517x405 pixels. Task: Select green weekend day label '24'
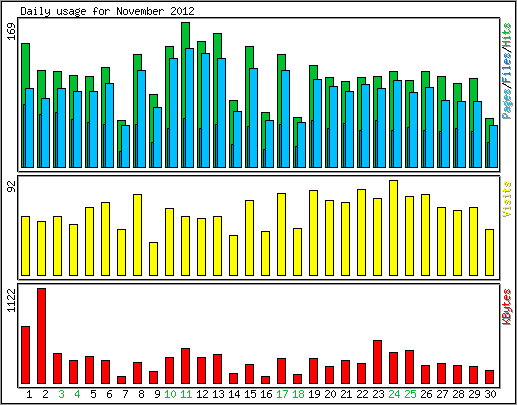point(394,394)
